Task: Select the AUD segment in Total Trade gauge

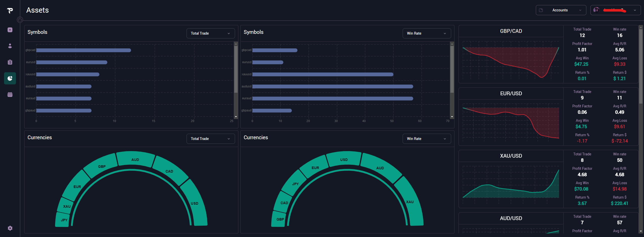Action: point(135,159)
